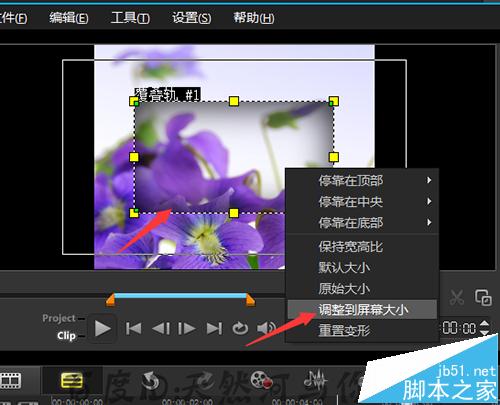Enlarge the preview window icon

click(x=483, y=297)
